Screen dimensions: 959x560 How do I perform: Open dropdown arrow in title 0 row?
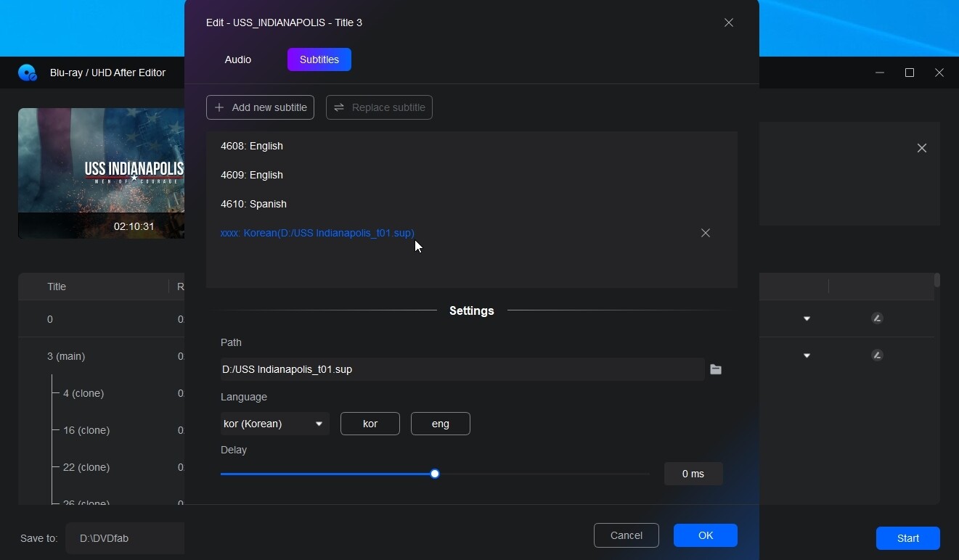point(807,319)
